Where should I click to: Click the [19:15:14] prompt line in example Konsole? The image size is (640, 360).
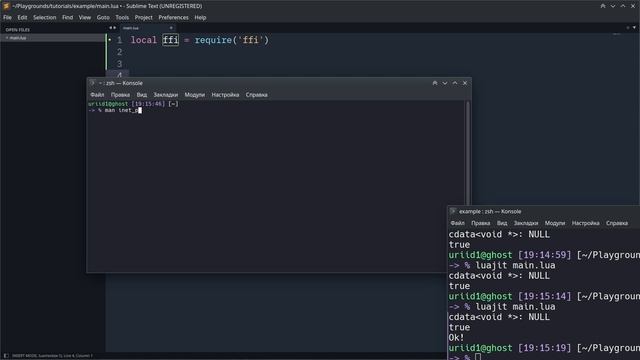pos(544,296)
